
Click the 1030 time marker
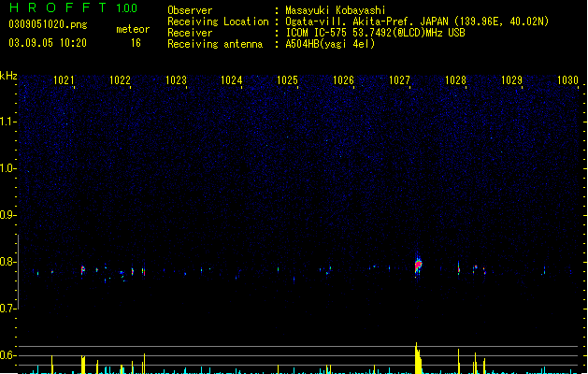click(567, 80)
